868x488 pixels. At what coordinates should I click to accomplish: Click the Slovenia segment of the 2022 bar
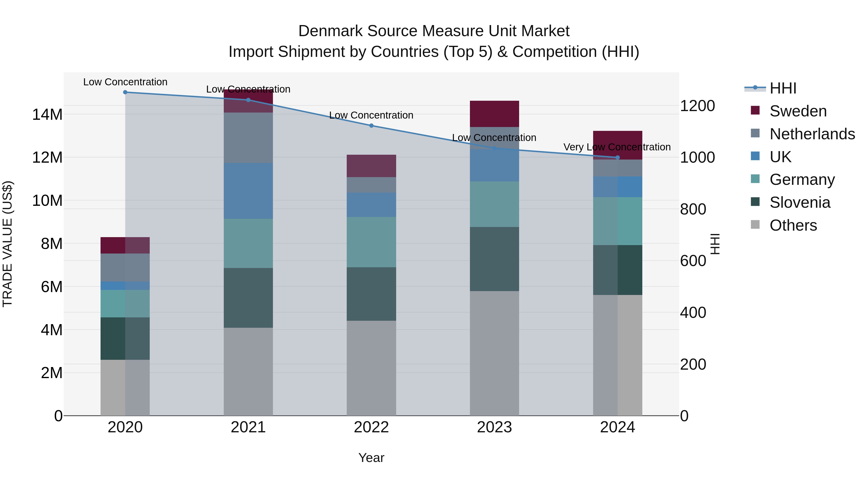(371, 294)
